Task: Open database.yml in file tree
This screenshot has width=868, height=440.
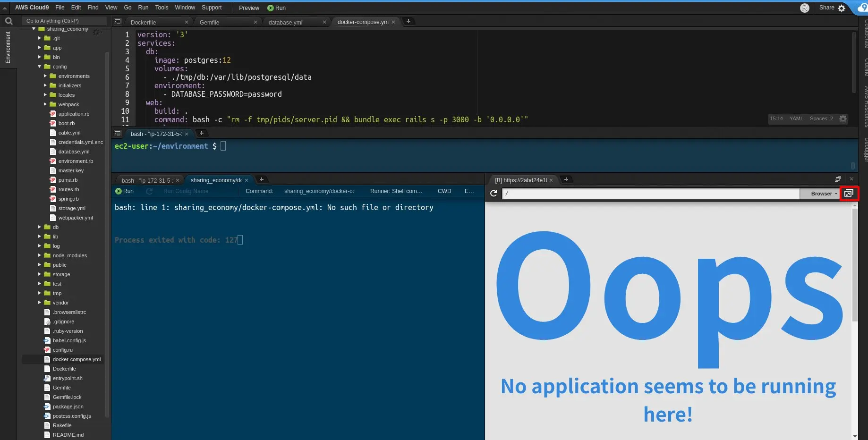Action: click(x=74, y=152)
